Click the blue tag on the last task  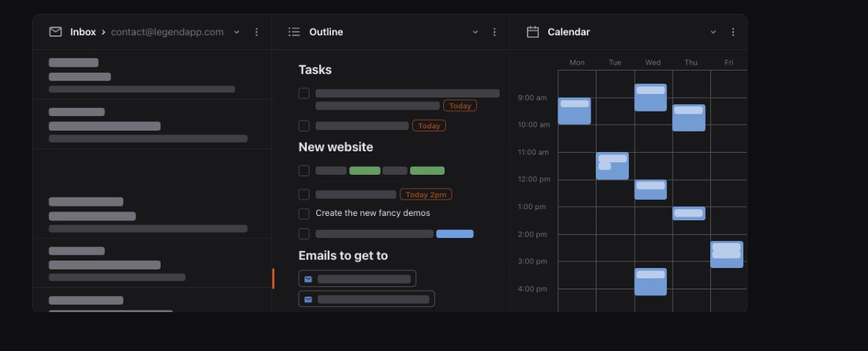click(x=455, y=234)
